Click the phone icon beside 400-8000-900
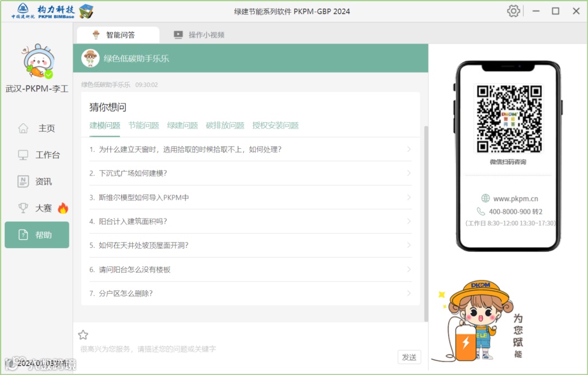Screen dimensions: 588x375 (x=481, y=211)
